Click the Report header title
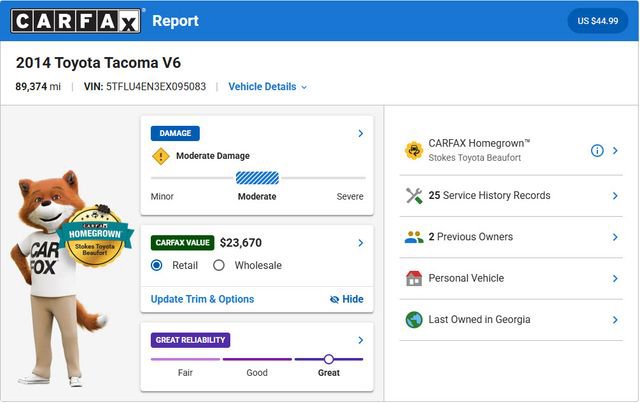Screen dimensions: 640x403 point(176,21)
